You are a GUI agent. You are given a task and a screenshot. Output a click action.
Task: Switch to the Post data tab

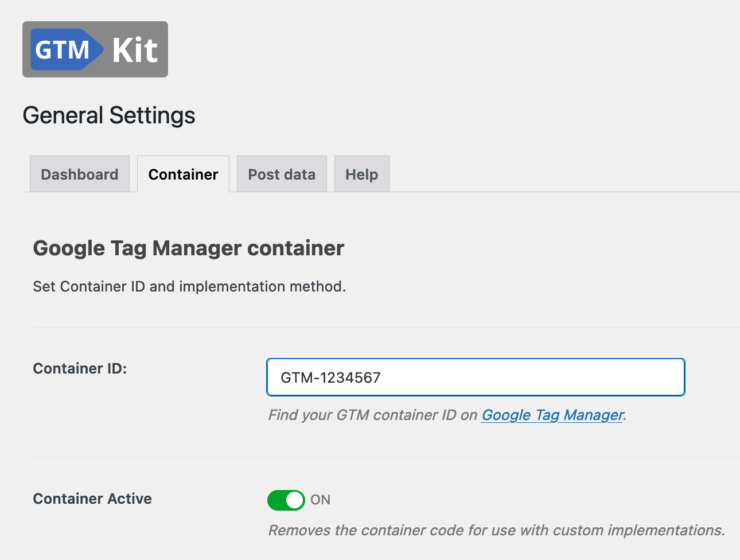(282, 174)
